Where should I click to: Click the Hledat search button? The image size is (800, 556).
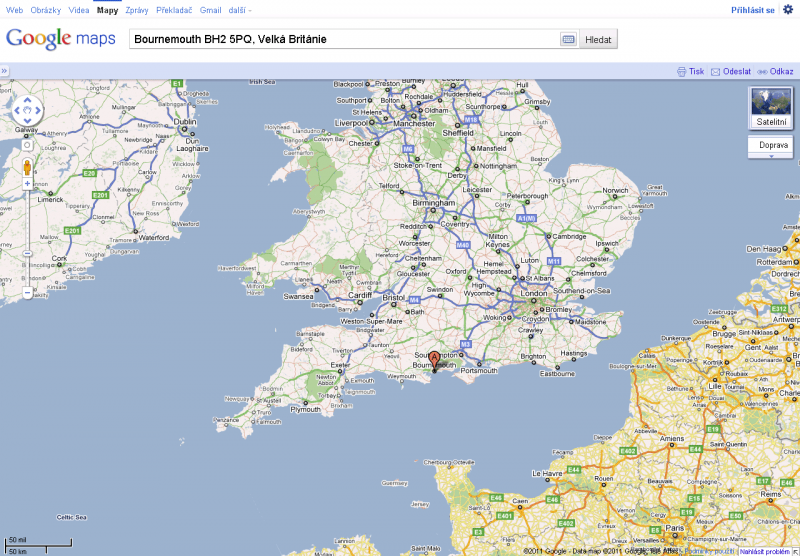(598, 39)
